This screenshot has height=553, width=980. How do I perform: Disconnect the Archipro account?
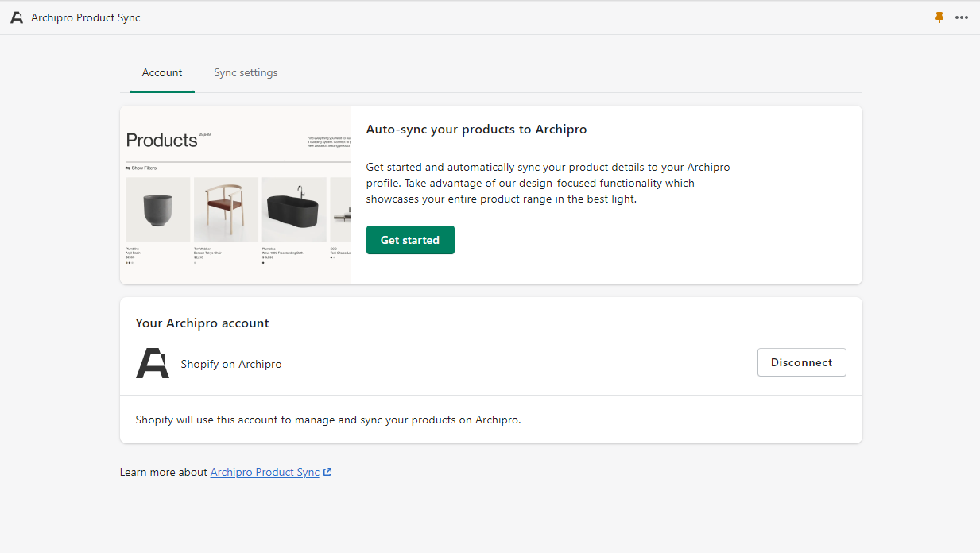tap(802, 362)
